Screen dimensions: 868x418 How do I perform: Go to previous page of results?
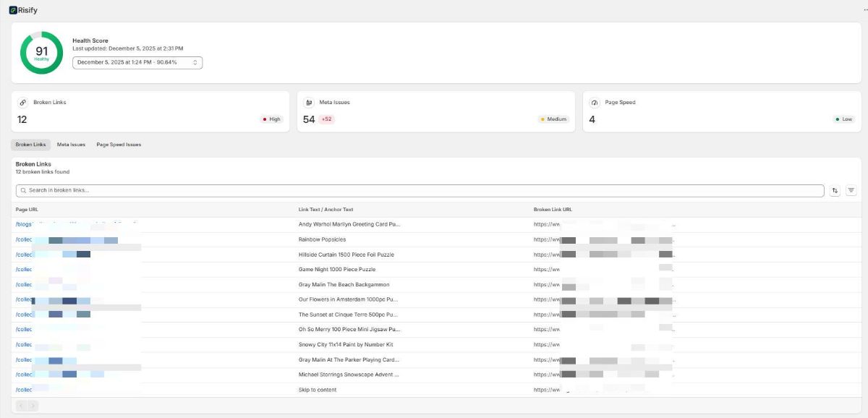pyautogui.click(x=21, y=406)
